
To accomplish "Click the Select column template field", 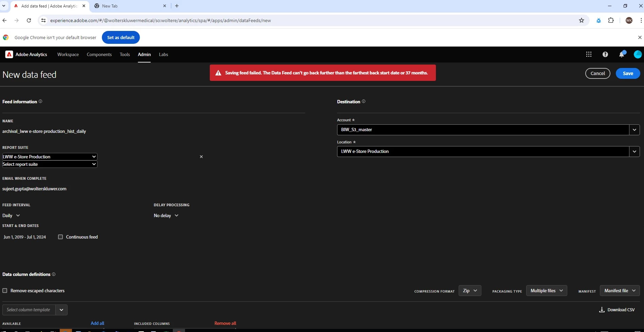I will pos(29,310).
